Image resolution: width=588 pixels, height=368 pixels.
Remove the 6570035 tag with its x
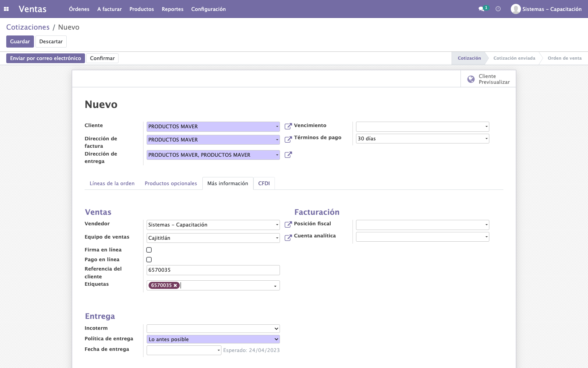pos(175,285)
